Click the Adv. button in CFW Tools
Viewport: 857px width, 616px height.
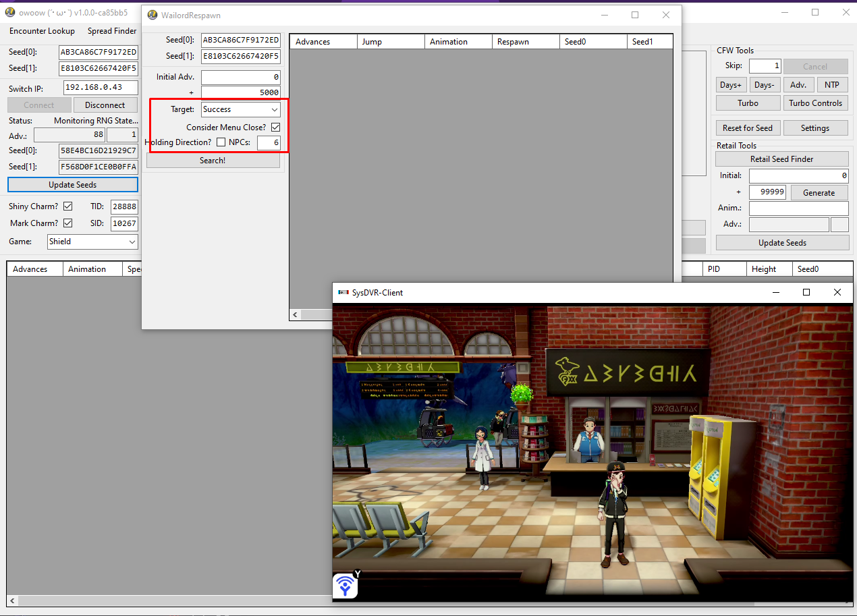pos(798,85)
